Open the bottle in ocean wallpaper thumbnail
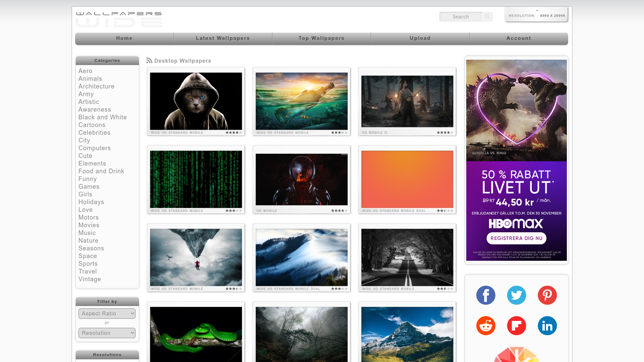Screen dimensions: 644x362 302,101
